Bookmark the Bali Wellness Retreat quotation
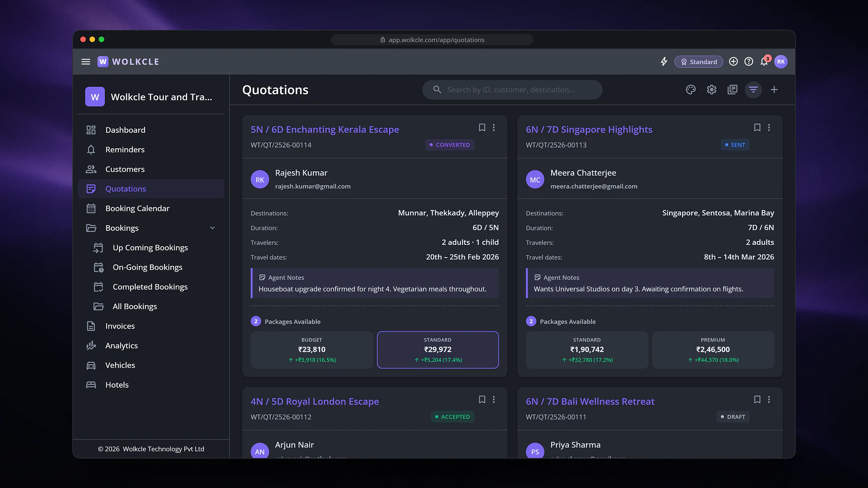The width and height of the screenshot is (868, 488). 757,399
